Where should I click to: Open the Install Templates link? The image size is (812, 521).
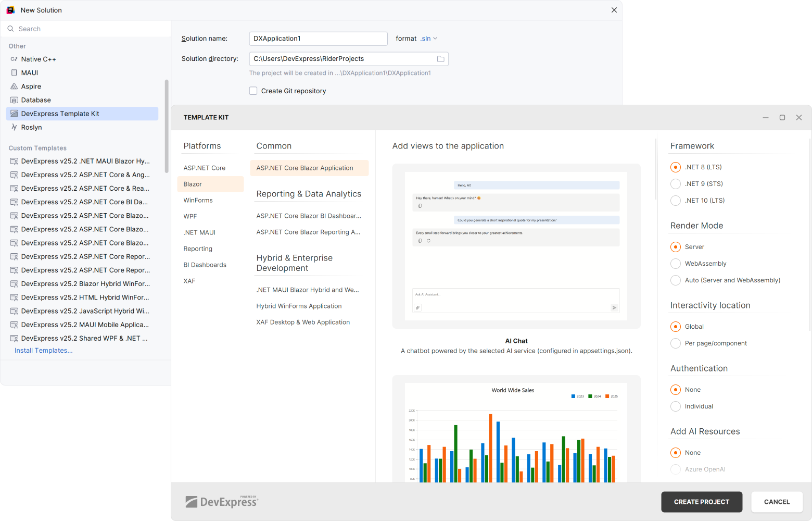pos(43,350)
